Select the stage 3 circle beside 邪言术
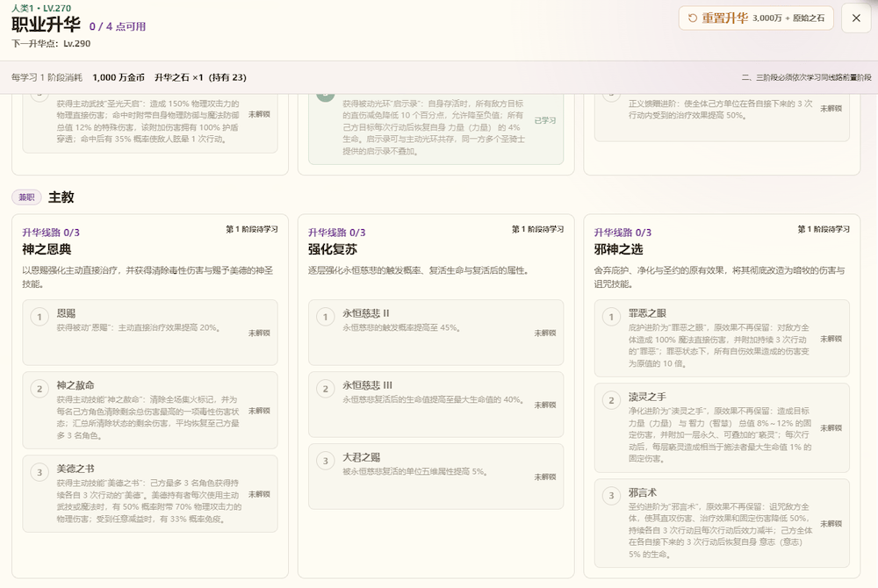The image size is (878, 588). click(x=611, y=496)
